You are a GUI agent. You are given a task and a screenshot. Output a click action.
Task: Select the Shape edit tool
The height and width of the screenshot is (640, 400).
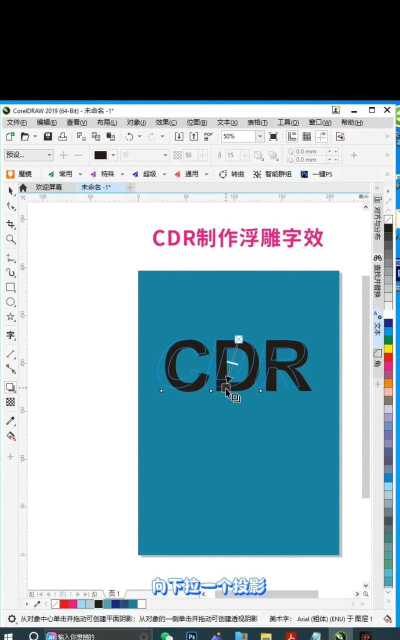11,207
